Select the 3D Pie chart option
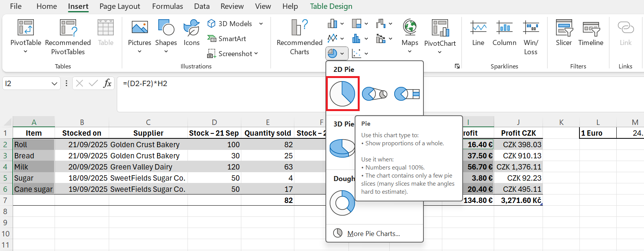Image resolution: width=644 pixels, height=251 pixels. [341, 148]
